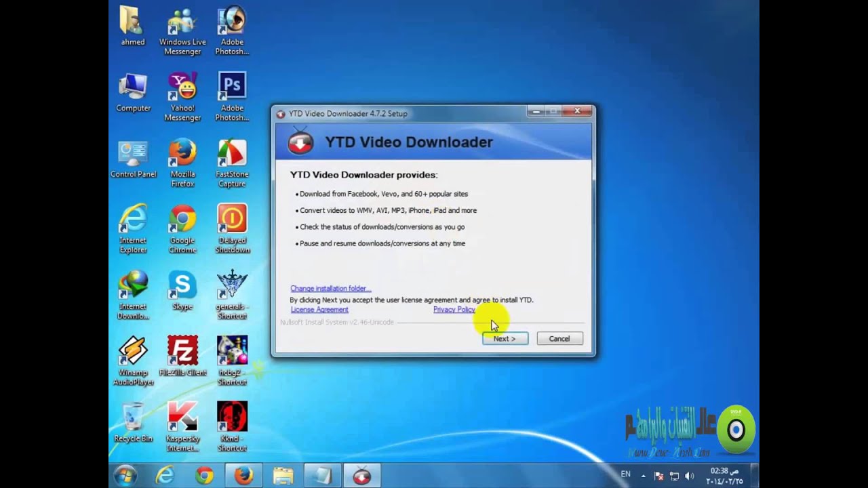Image resolution: width=868 pixels, height=488 pixels.
Task: Show hidden tray icons arrow
Action: [644, 476]
